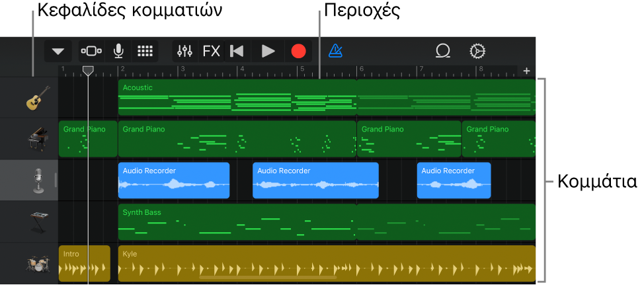Select the middle Audio Recorder region
Image resolution: width=644 pixels, height=285 pixels.
[315, 181]
